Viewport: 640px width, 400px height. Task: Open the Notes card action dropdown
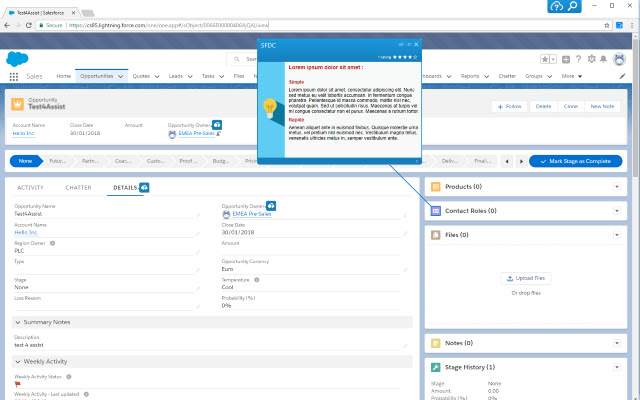[617, 343]
